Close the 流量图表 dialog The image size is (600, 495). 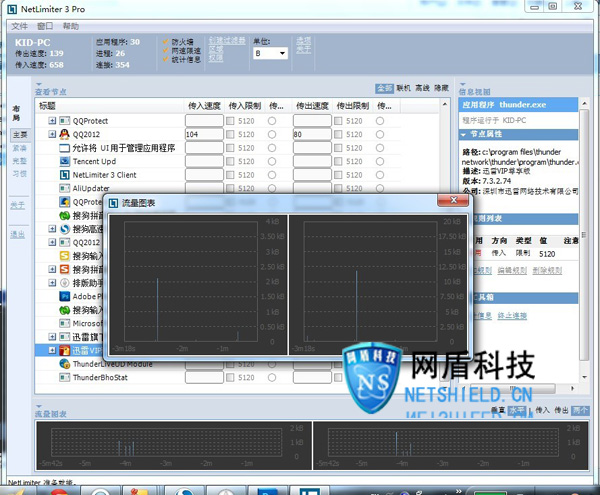click(x=453, y=200)
